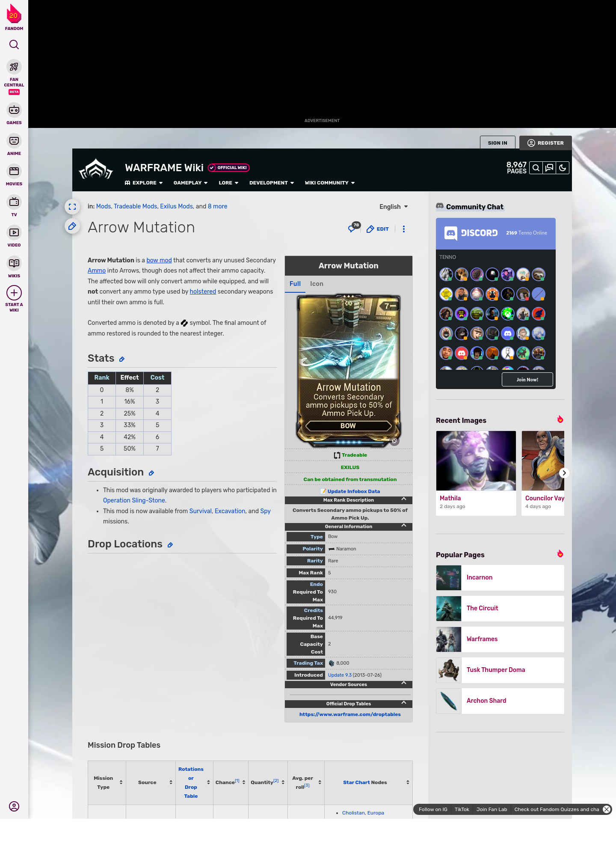Click the wiki header search icon
The height and width of the screenshot is (856, 616).
[x=536, y=168]
